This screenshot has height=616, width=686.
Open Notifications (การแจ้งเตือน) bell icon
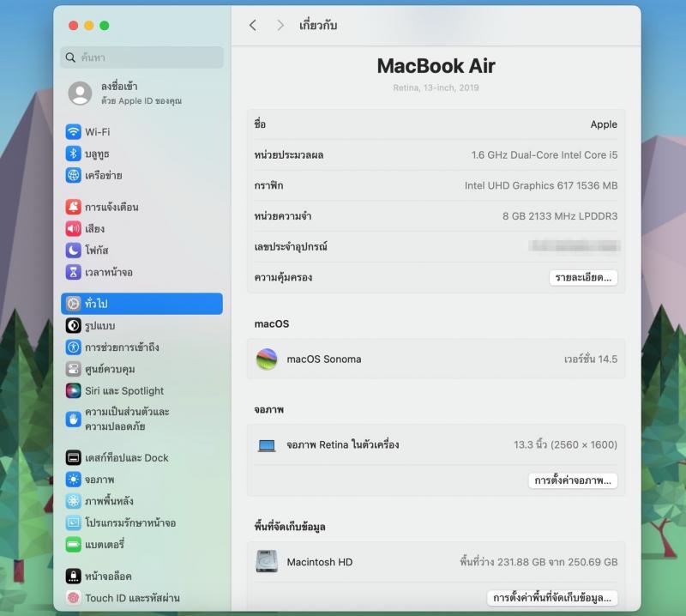(x=74, y=207)
